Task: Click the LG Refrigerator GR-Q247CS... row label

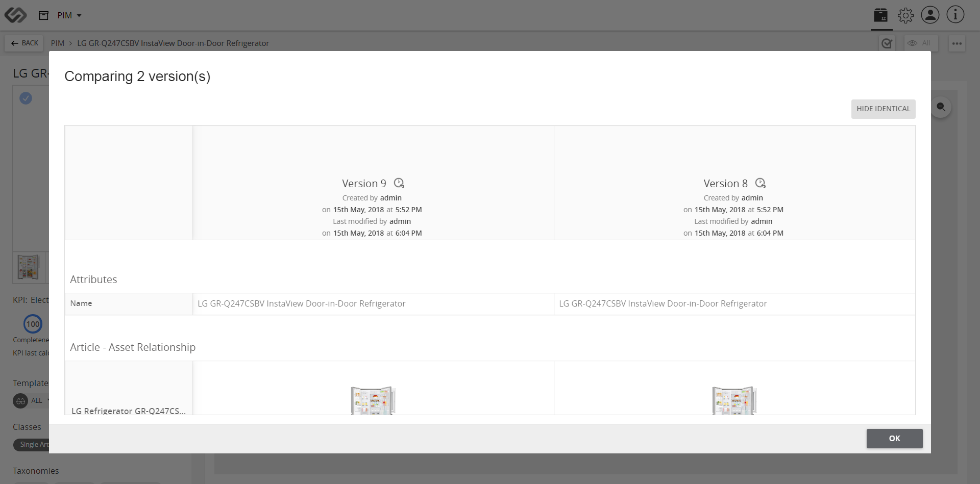Action: pyautogui.click(x=129, y=411)
